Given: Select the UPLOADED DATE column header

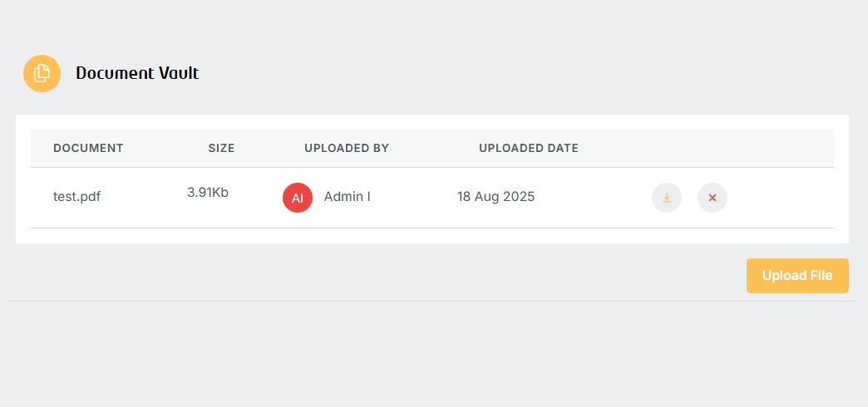Looking at the screenshot, I should click(529, 148).
